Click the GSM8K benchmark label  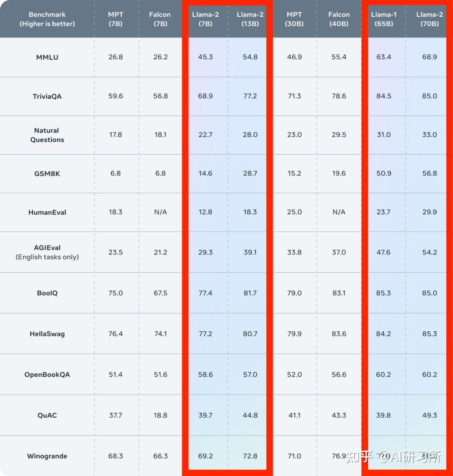click(47, 174)
